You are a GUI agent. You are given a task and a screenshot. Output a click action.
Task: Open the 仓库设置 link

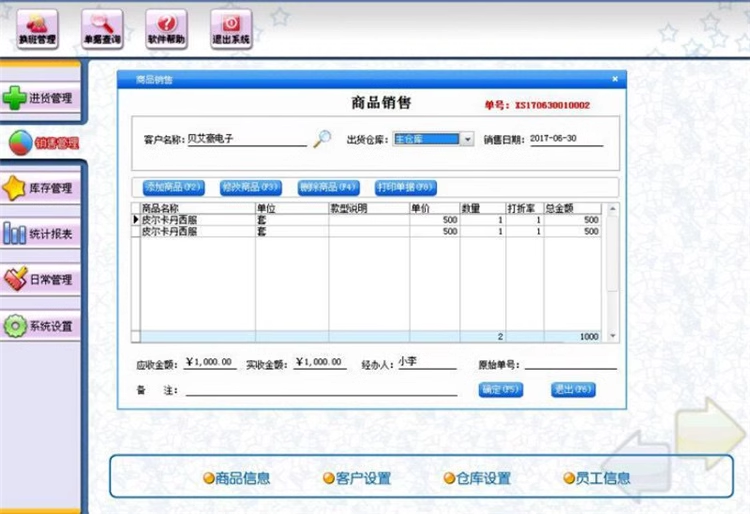click(477, 478)
